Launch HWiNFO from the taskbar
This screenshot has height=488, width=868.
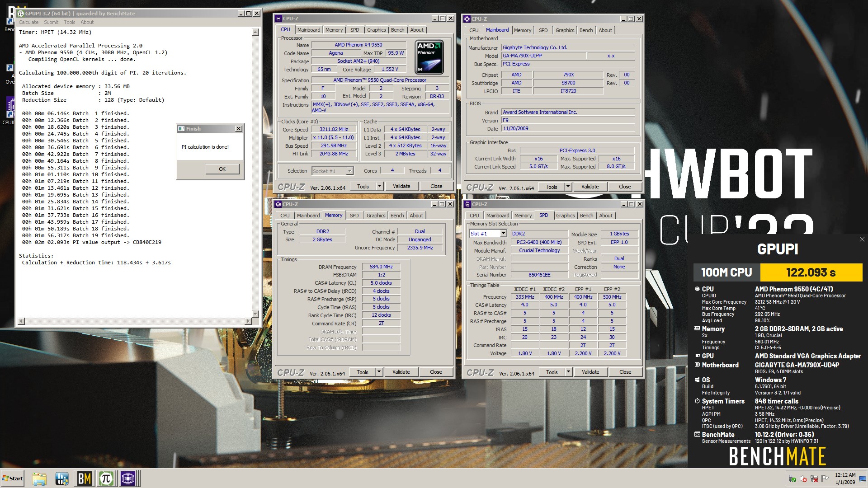pos(62,479)
